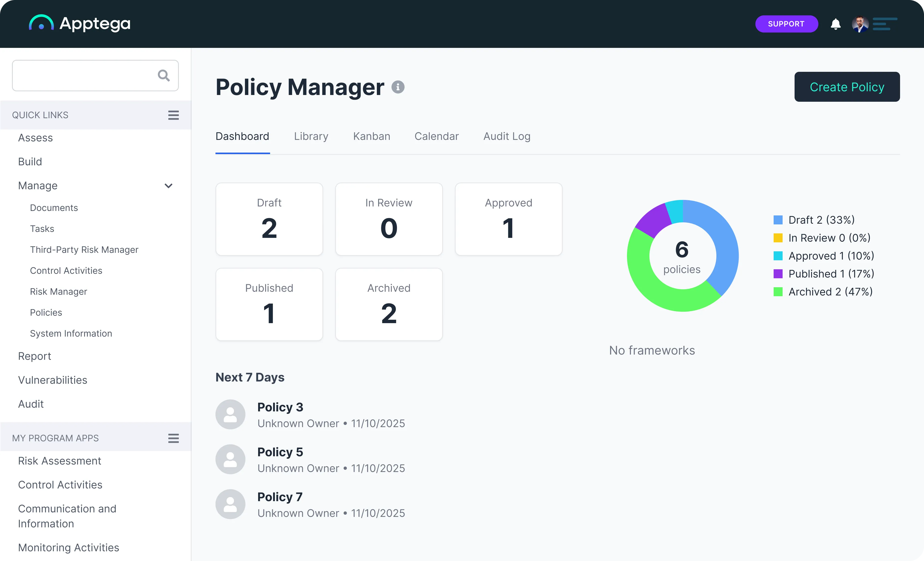
Task: Open Policy 7 from Next 7 Days
Action: tap(280, 496)
